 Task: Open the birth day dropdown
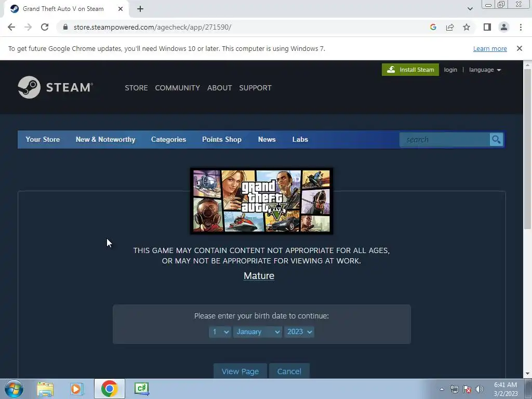coord(220,332)
